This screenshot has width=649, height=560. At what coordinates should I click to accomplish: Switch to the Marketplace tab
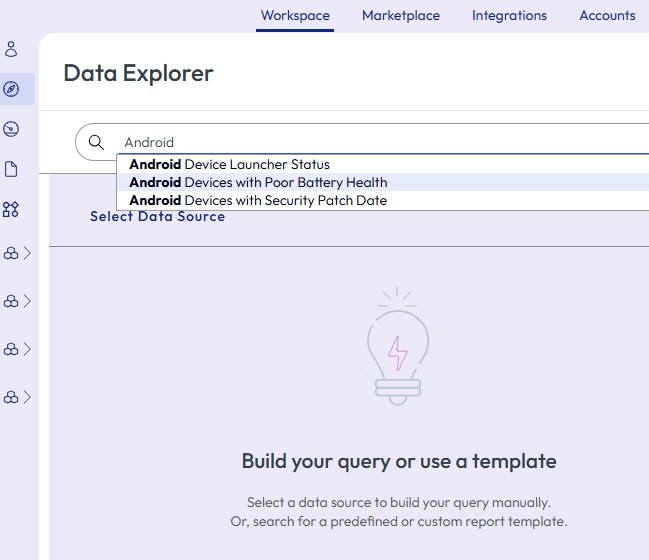(401, 16)
